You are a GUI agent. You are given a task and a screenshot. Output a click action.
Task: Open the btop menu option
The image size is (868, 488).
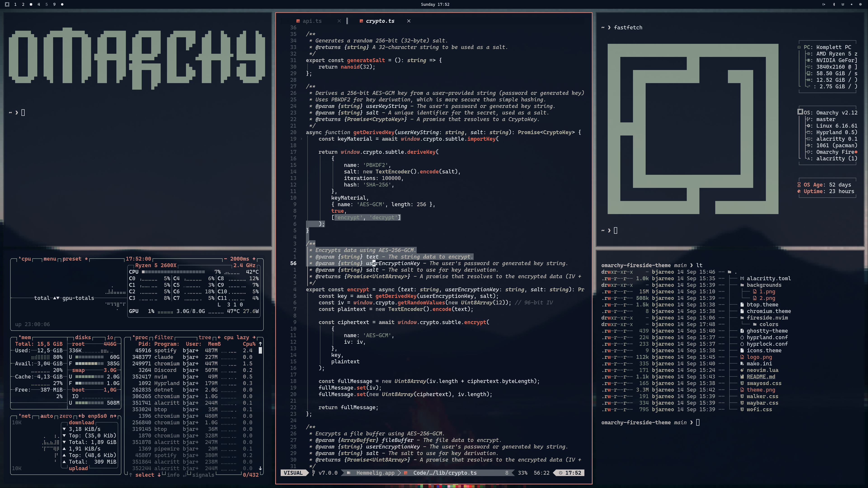point(49,259)
